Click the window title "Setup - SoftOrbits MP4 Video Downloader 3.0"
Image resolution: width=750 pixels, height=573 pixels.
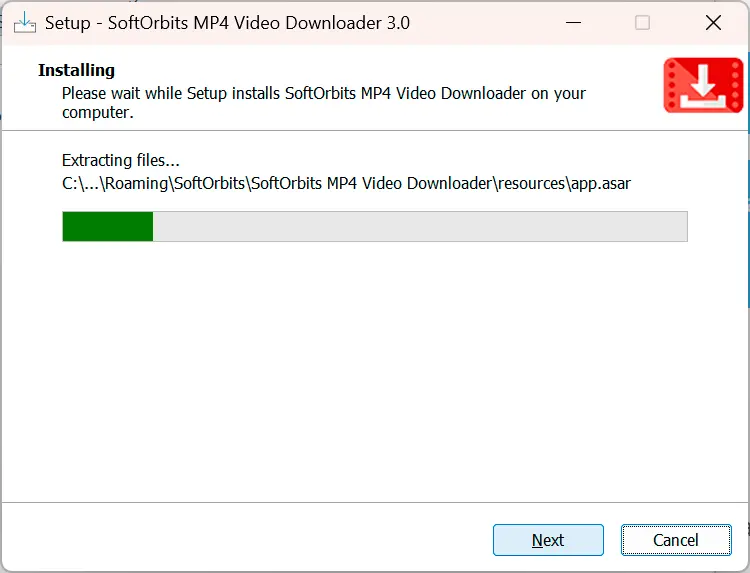click(x=227, y=23)
